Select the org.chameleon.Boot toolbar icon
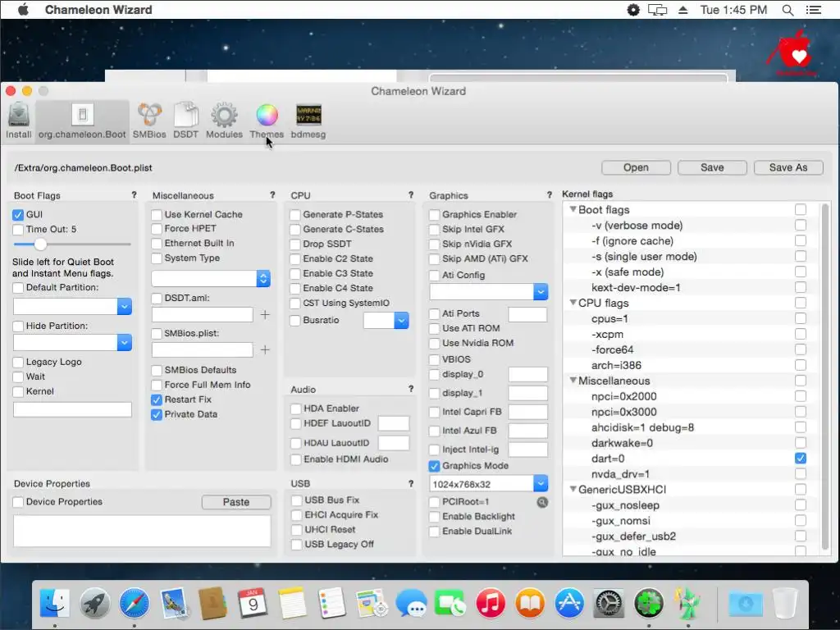The height and width of the screenshot is (630, 840). pyautogui.click(x=82, y=121)
